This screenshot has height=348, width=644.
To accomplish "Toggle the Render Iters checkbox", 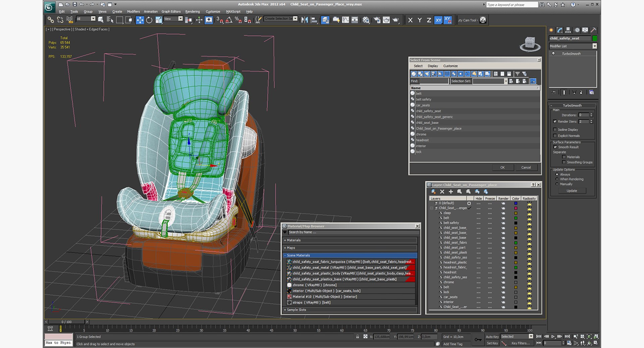I will click(555, 121).
